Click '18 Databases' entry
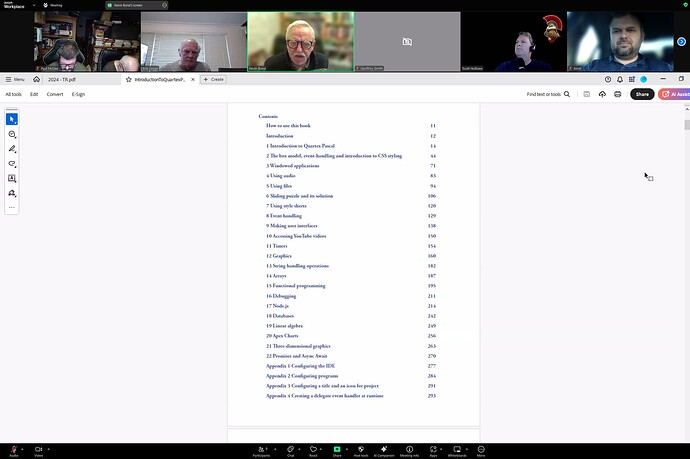 [280, 316]
